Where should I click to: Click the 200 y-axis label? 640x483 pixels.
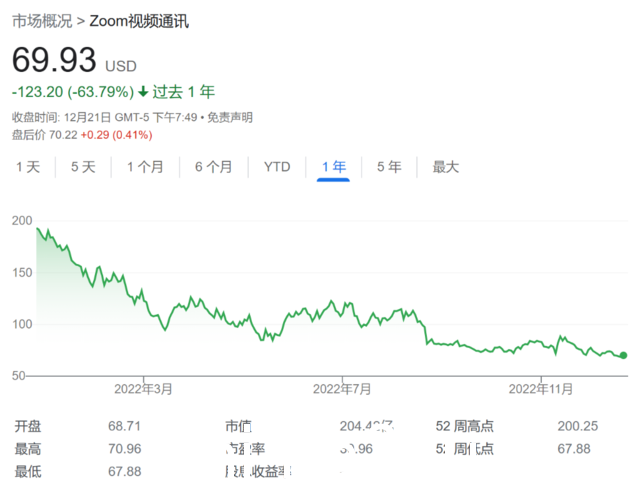tap(22, 220)
